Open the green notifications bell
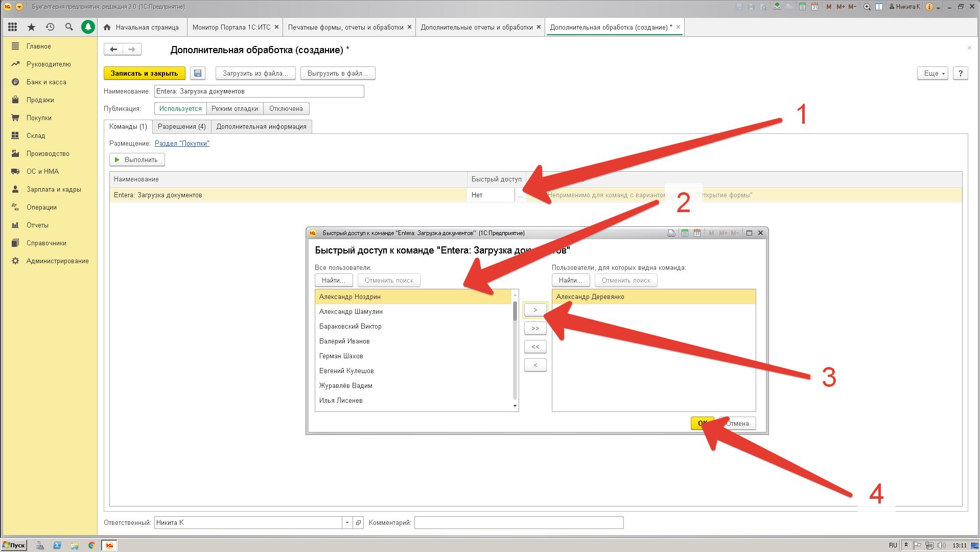980x552 pixels. coord(88,27)
